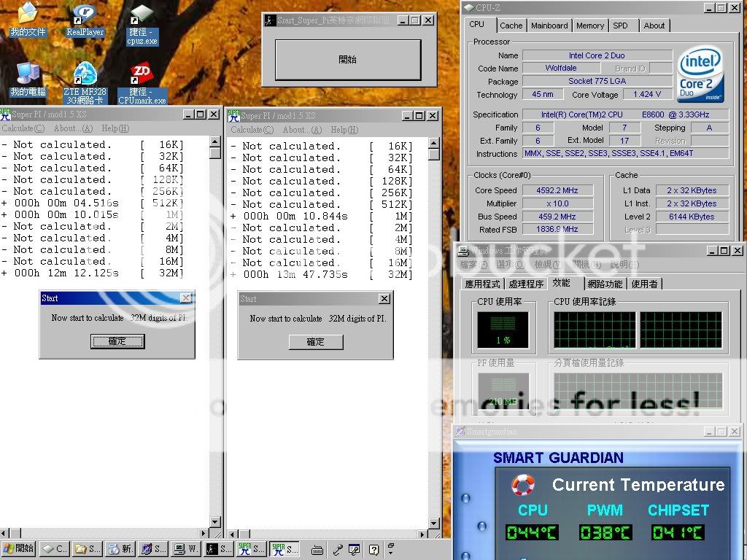The height and width of the screenshot is (560, 747).
Task: Open the RealPlayer desktop shortcut
Action: click(x=85, y=15)
